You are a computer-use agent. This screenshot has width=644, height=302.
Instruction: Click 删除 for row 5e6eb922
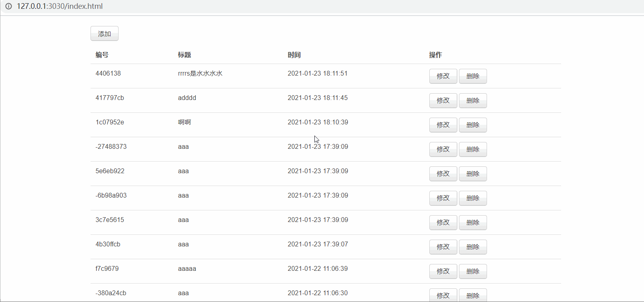coord(473,174)
